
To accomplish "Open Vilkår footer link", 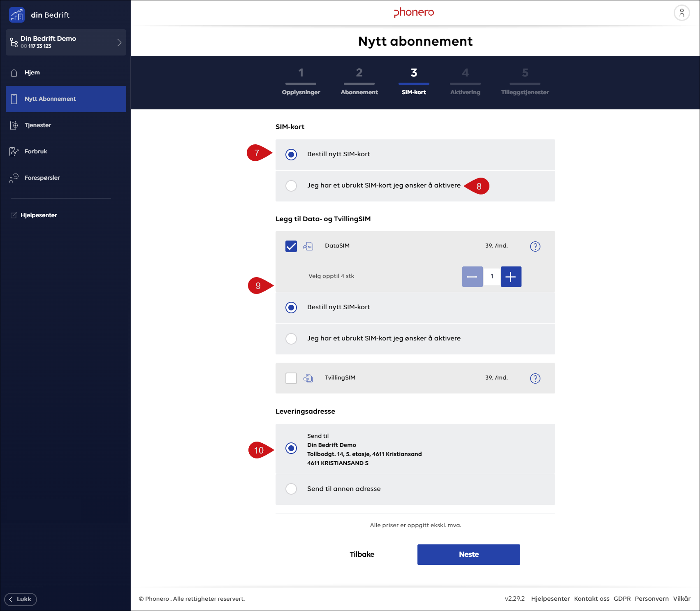I will click(x=682, y=599).
